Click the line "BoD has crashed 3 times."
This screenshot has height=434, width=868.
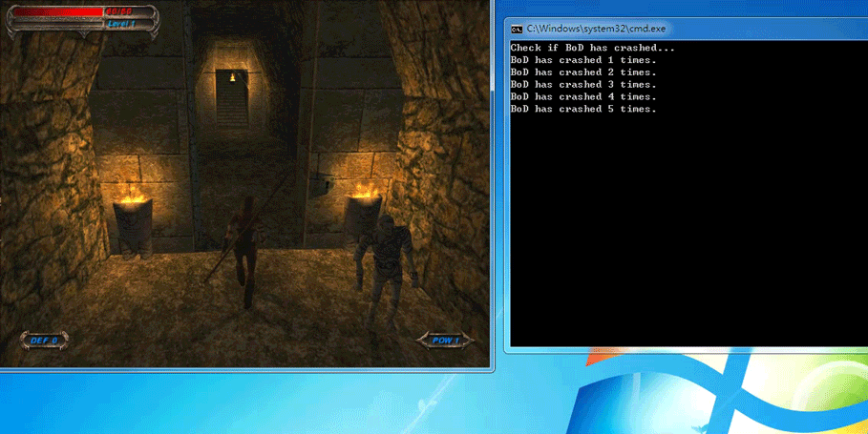[583, 85]
